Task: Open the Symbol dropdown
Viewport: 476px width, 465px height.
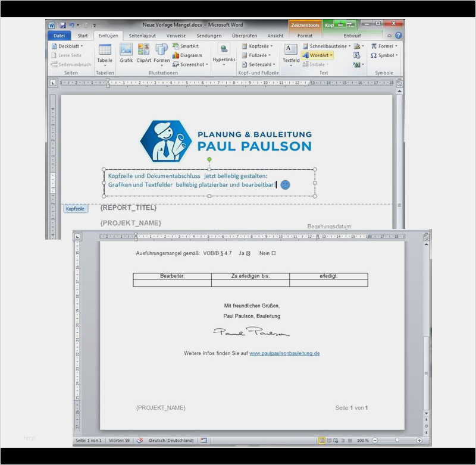Action: point(384,55)
